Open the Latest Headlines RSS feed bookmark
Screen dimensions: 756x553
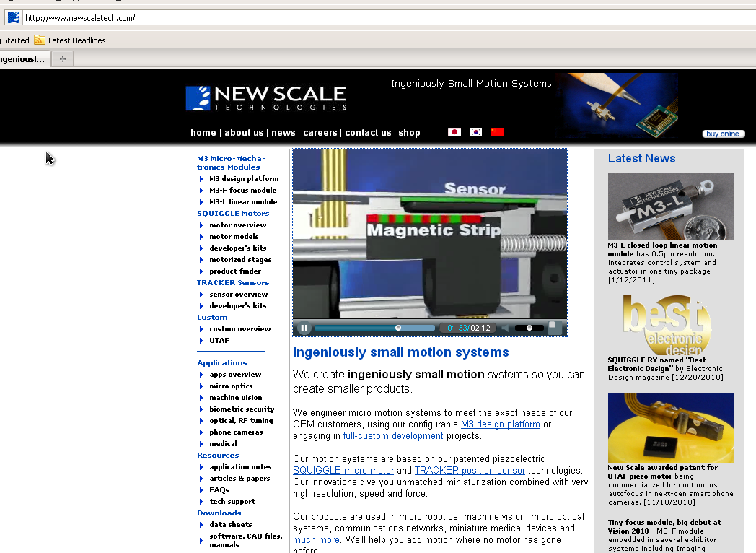(x=70, y=40)
